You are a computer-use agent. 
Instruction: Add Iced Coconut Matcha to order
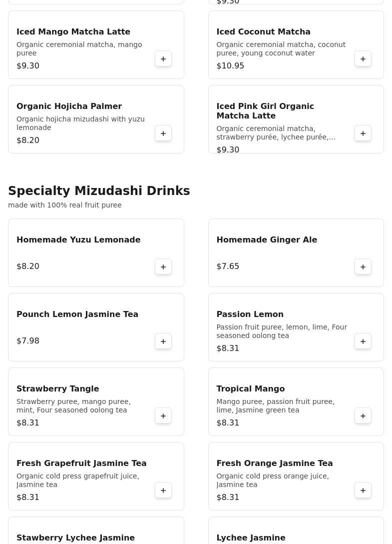[x=363, y=59]
